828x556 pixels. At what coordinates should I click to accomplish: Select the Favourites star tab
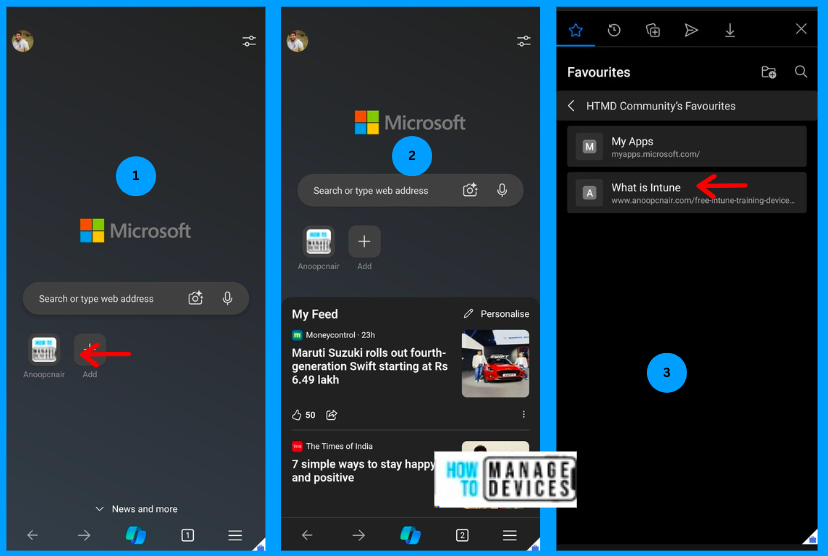pos(576,30)
